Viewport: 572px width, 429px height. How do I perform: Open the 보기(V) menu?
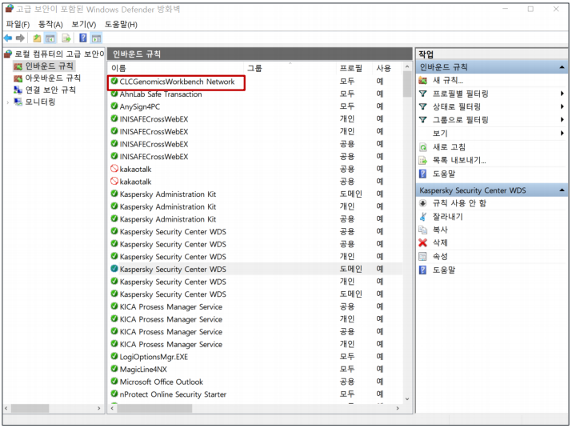[x=84, y=24]
